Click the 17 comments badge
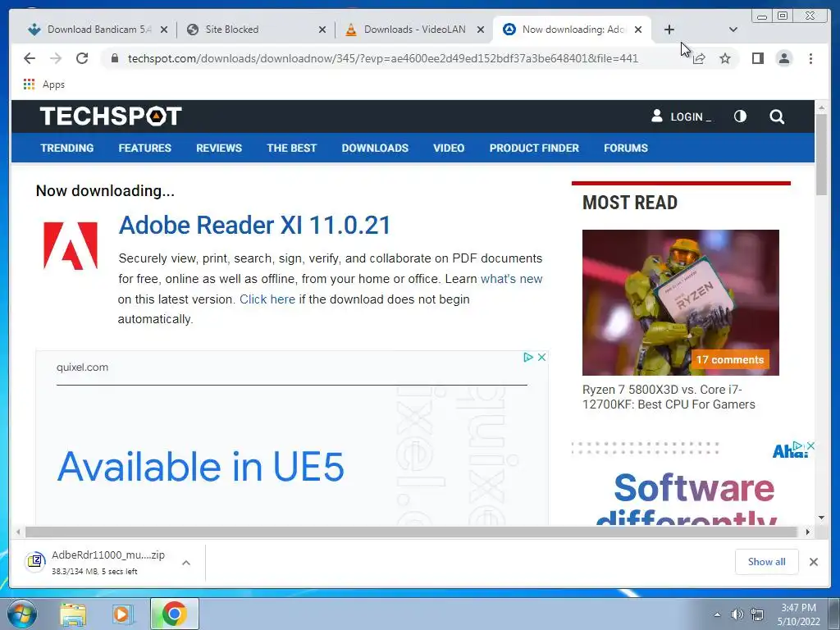The image size is (840, 630). click(x=729, y=359)
